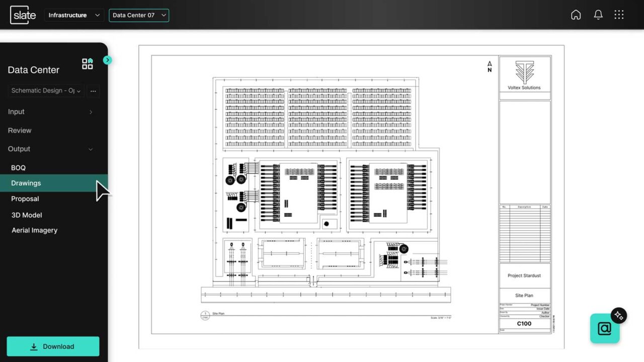Open the @ assistant chat button
This screenshot has height=362, width=644.
click(x=604, y=328)
